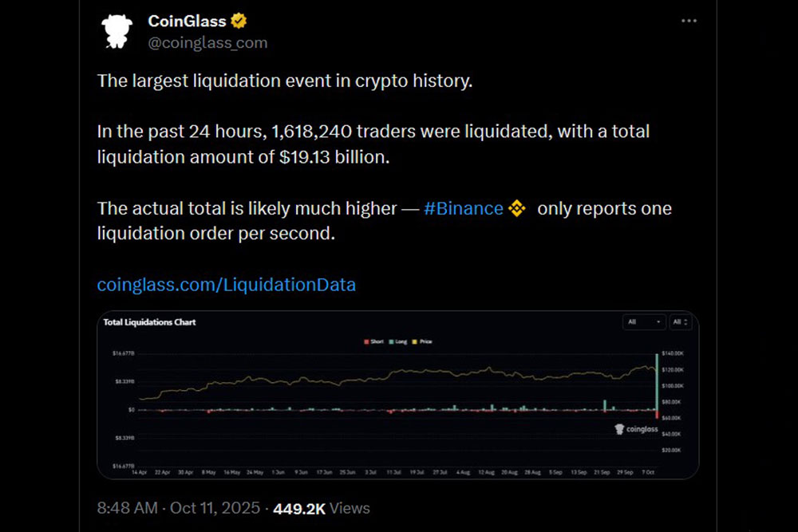The height and width of the screenshot is (532, 798).
Task: Click the CoinGlass profile avatar
Action: pyautogui.click(x=117, y=30)
